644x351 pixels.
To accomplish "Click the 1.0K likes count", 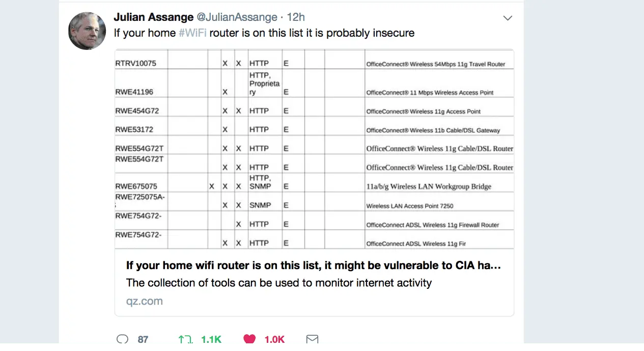I will pyautogui.click(x=274, y=339).
